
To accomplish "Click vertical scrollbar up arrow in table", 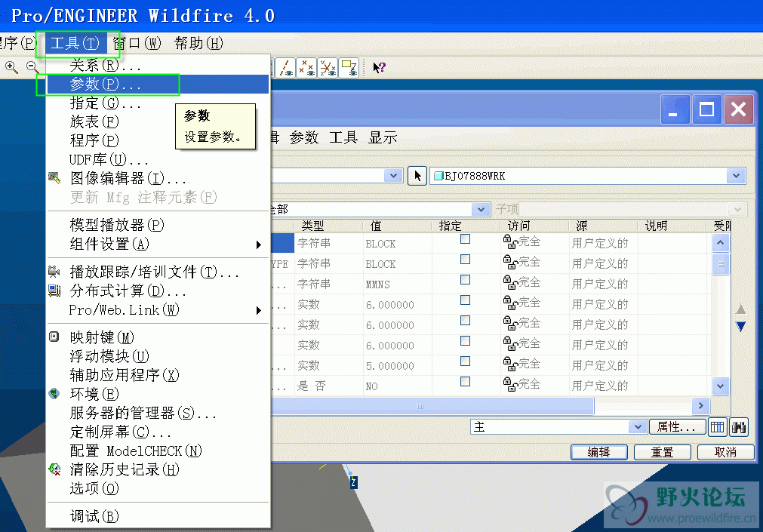I will (x=720, y=242).
